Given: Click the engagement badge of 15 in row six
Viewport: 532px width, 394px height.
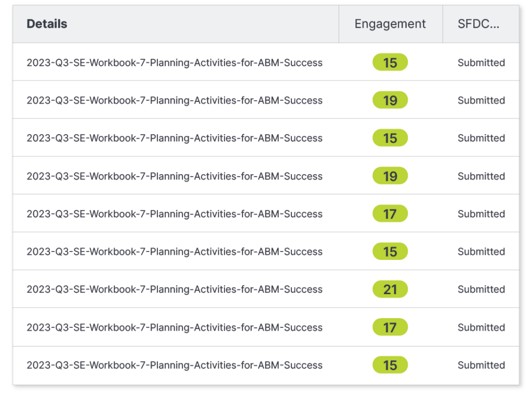Looking at the screenshot, I should click(x=390, y=251).
